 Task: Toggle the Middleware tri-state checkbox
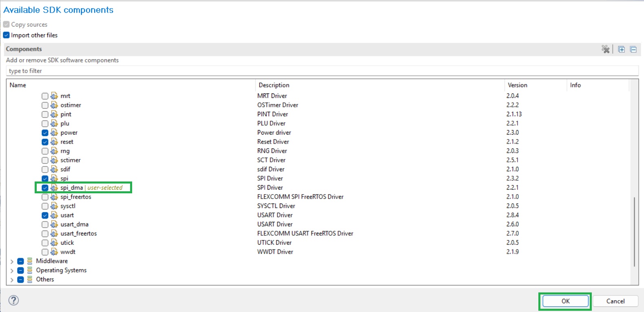coord(20,261)
